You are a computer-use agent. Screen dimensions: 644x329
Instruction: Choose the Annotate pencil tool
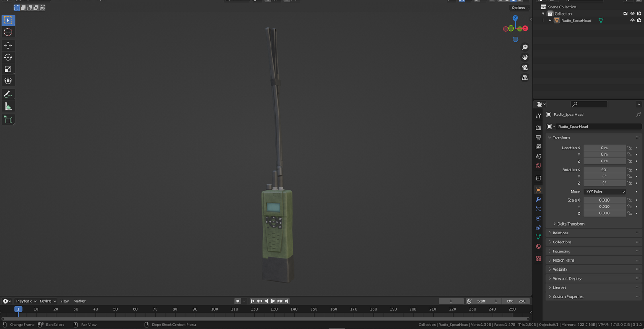pos(8,95)
